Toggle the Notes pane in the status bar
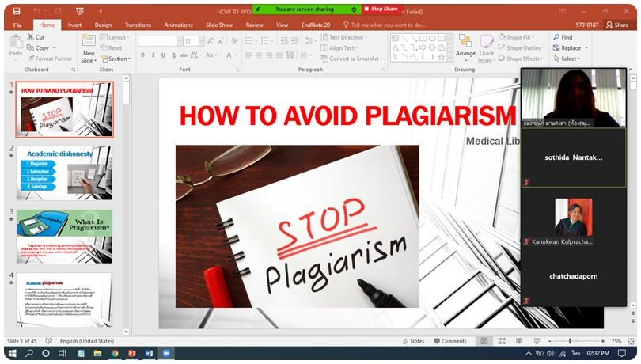Viewport: 641px width, 364px height. pos(413,341)
